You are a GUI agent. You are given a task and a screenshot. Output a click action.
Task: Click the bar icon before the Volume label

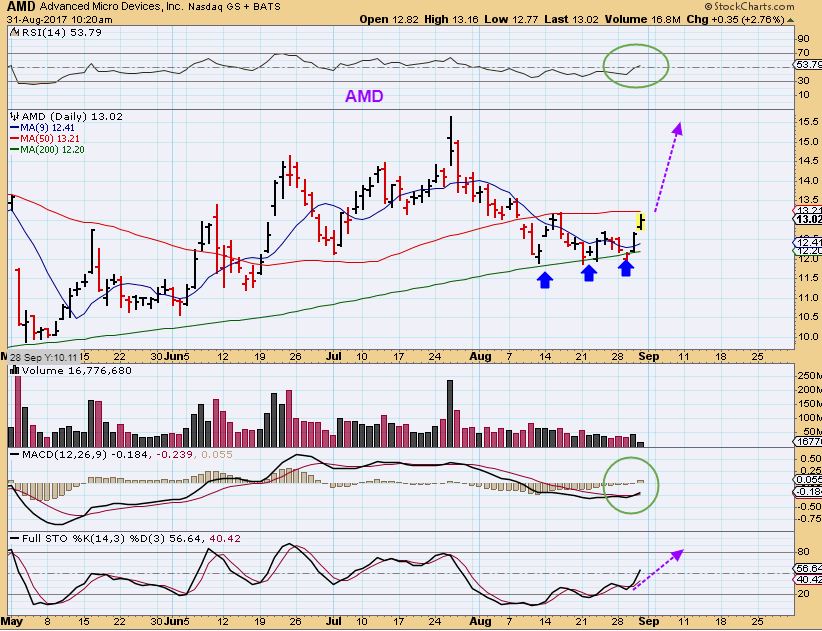click(x=15, y=371)
